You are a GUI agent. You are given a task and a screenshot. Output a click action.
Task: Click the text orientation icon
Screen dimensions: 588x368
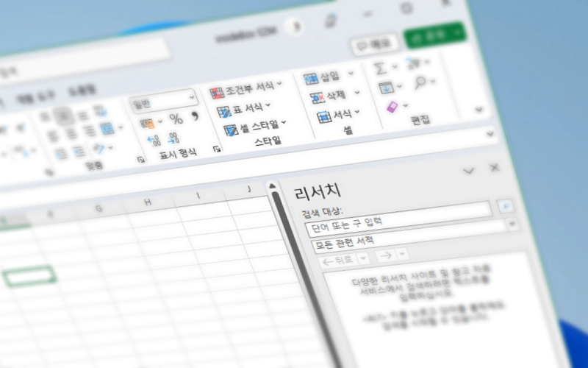click(x=99, y=149)
